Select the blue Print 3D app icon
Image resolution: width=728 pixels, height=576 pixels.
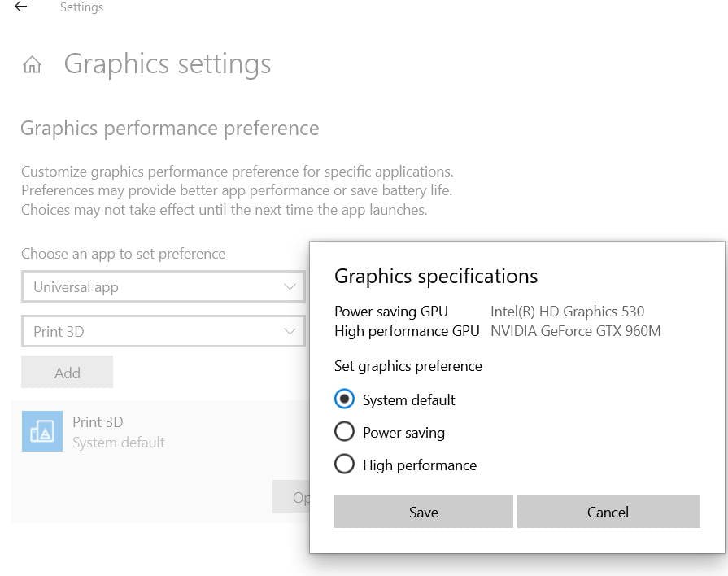[42, 431]
